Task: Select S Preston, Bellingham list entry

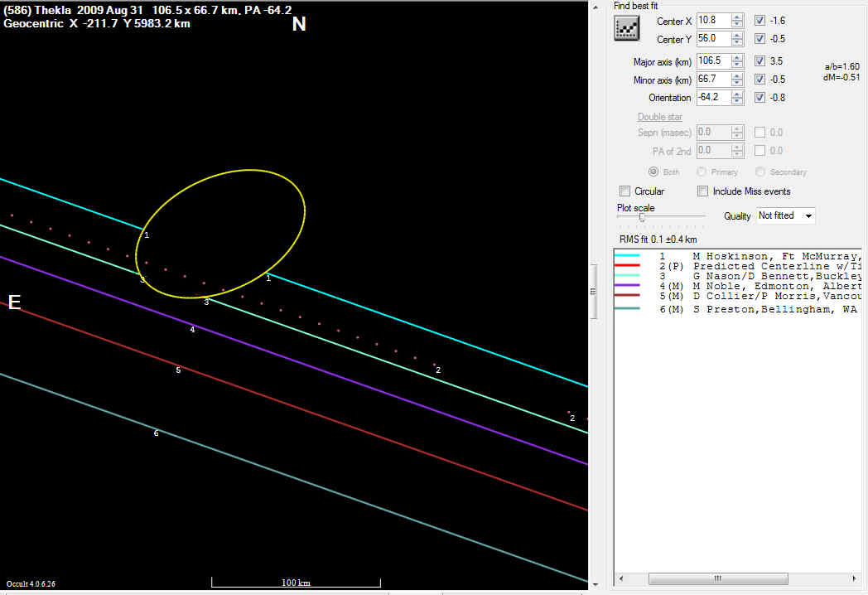Action: pyautogui.click(x=737, y=309)
